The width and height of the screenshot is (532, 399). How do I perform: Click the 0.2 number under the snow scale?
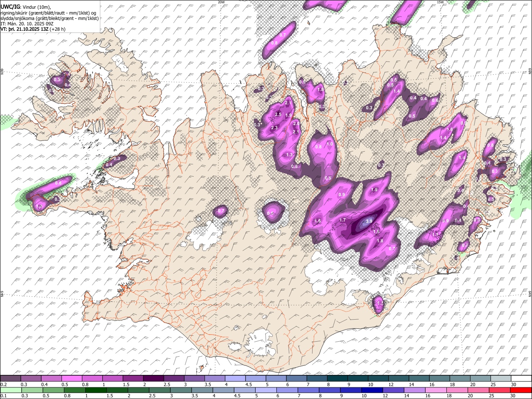click(3, 384)
